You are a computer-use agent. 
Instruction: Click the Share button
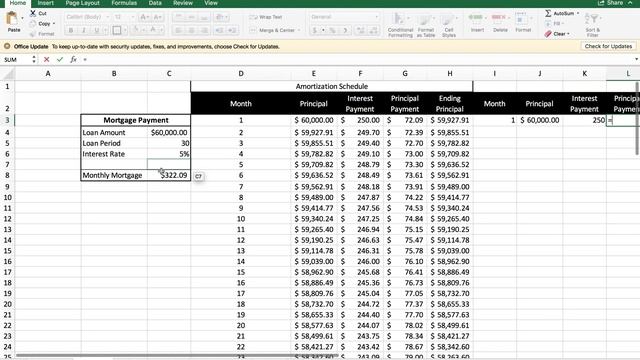point(611,3)
